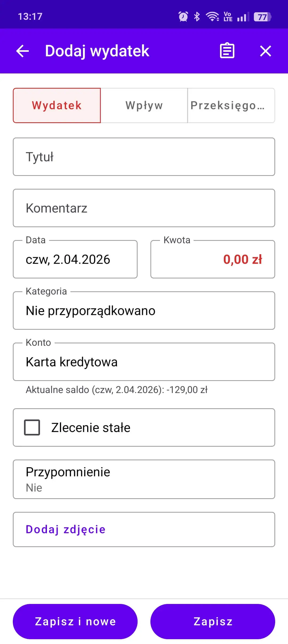
Task: Open the Konto account selector
Action: 144,362
